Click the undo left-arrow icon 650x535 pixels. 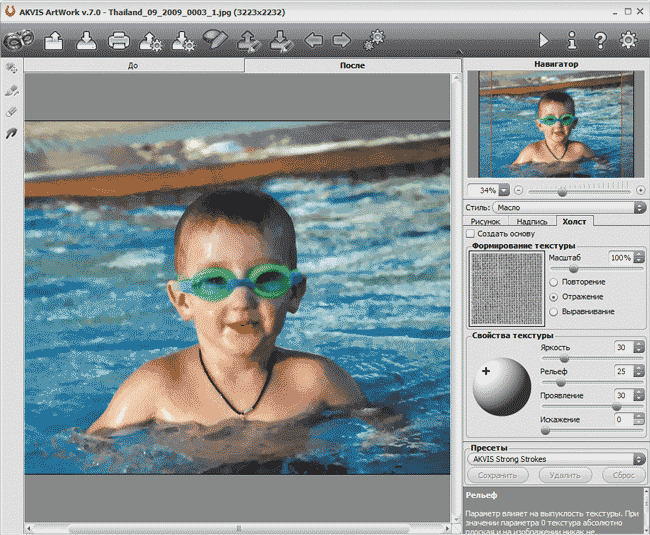[313, 41]
